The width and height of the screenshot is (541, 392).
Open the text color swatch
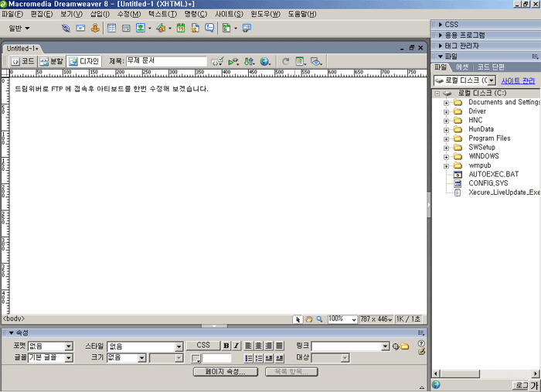point(196,358)
